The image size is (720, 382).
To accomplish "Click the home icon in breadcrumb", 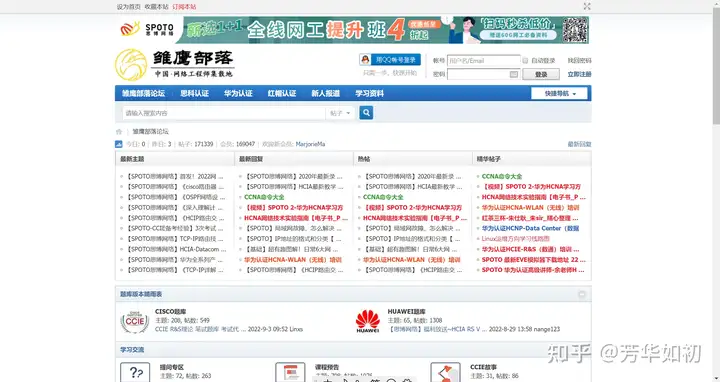I will coord(119,131).
